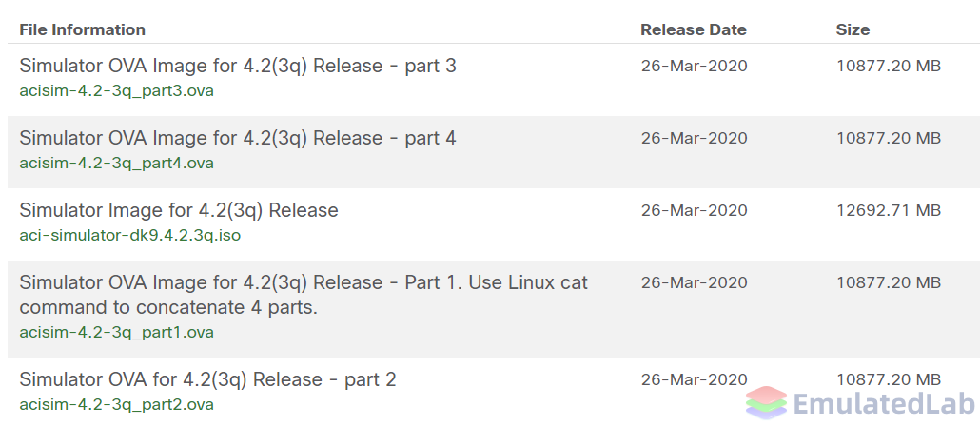The height and width of the screenshot is (426, 980).
Task: Download aci-simulator-dk9.4.2.3q.iso file
Action: [x=130, y=236]
